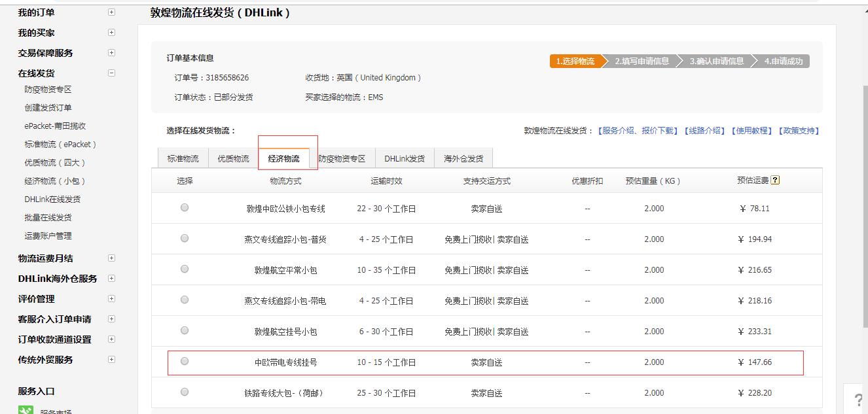Choose 燕文专线追踪小包-普货 shipping method
The width and height of the screenshot is (868, 414).
click(183, 239)
